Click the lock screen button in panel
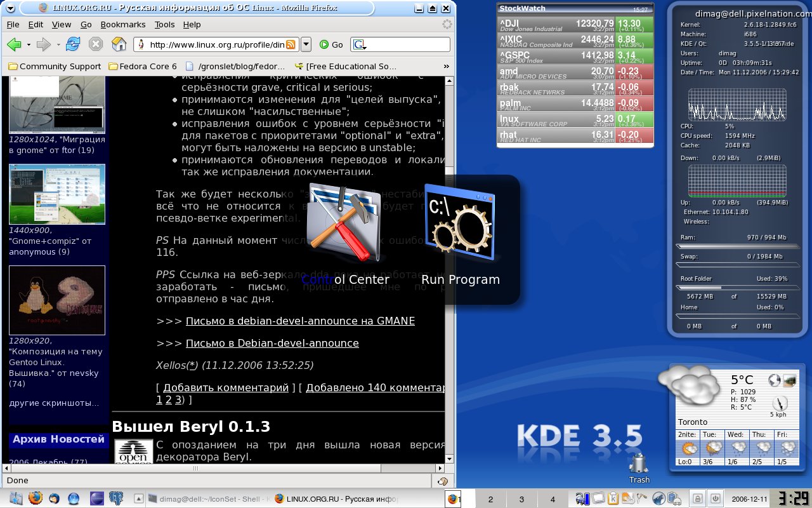 [x=697, y=499]
